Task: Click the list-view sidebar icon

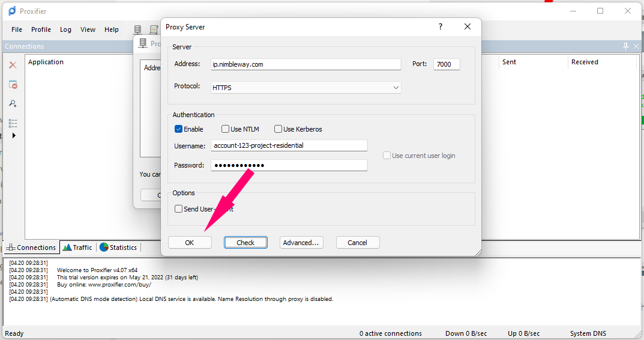Action: pos(13,123)
